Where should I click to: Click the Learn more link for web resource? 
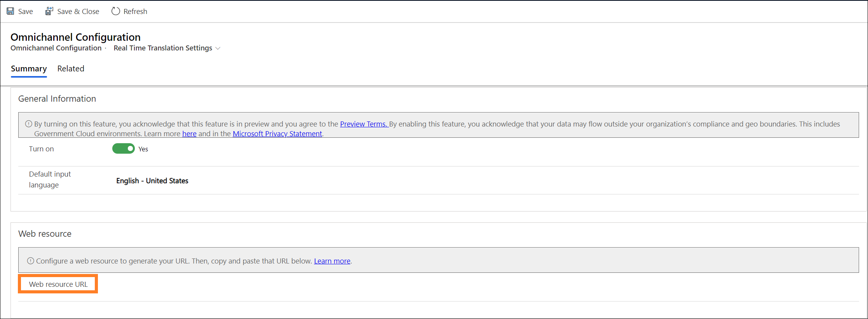pos(332,261)
